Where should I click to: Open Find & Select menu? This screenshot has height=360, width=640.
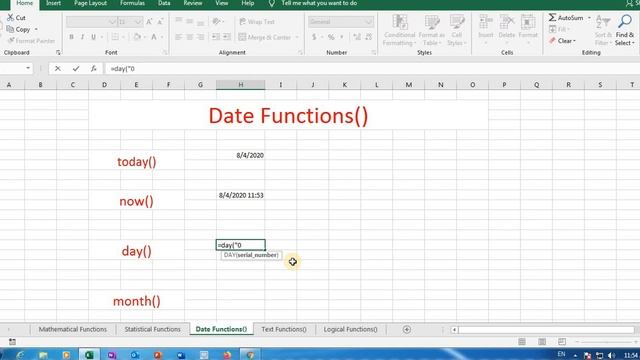coord(624,31)
